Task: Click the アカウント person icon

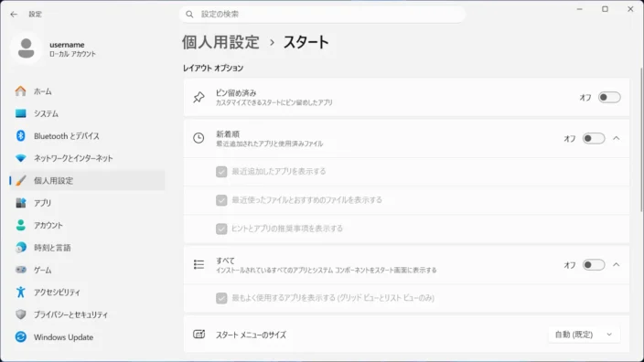Action: point(20,225)
